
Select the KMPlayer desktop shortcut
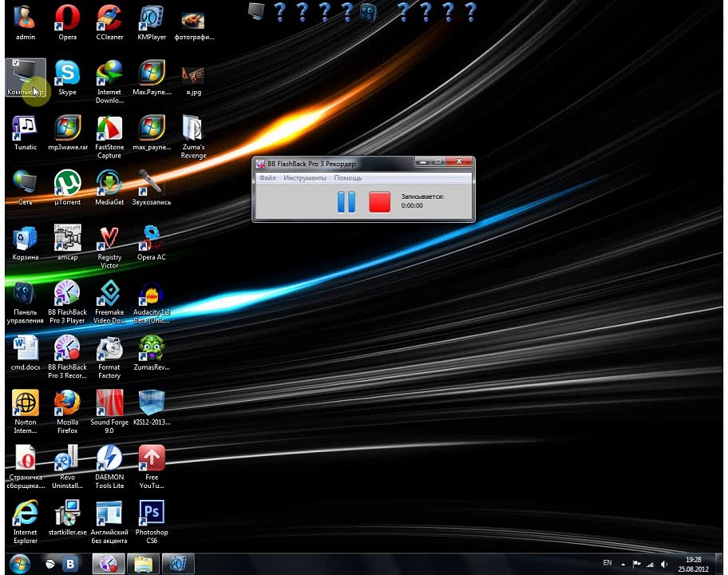(x=152, y=22)
